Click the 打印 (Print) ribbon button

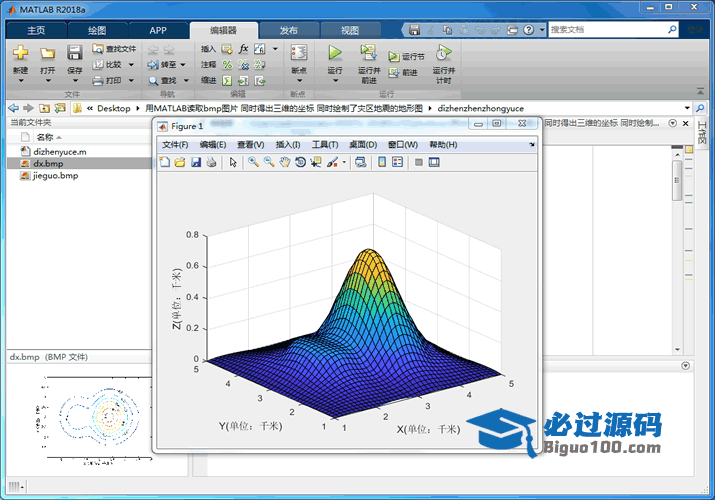(x=108, y=81)
